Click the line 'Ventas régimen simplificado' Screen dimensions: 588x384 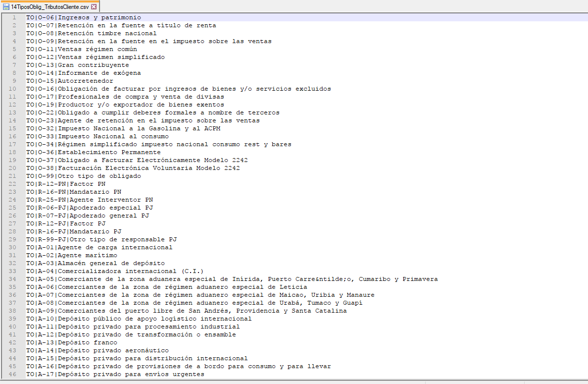tap(96, 57)
